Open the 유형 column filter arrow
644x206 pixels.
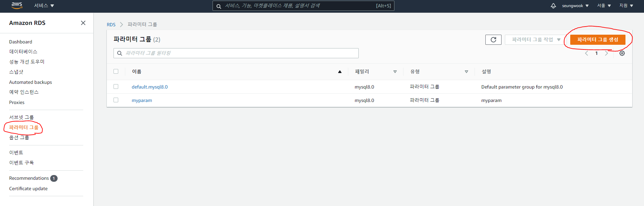466,72
